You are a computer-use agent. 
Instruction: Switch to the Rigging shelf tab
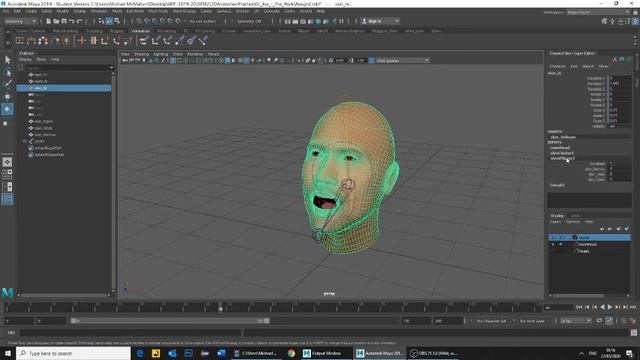117,31
